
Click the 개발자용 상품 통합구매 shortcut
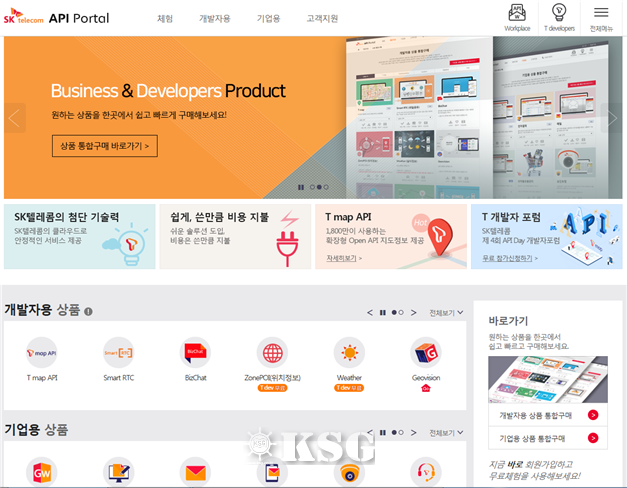547,415
